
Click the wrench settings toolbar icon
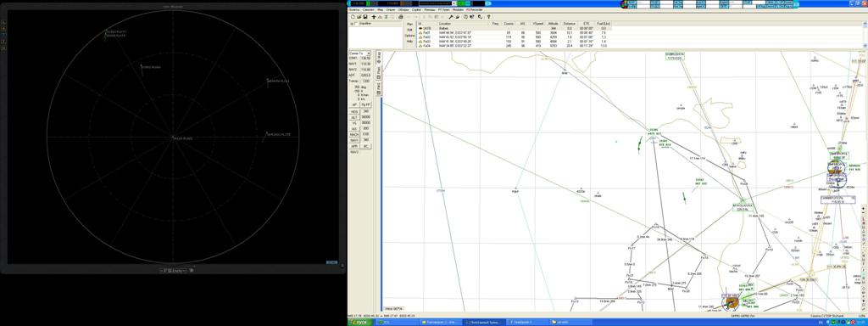tap(451, 17)
